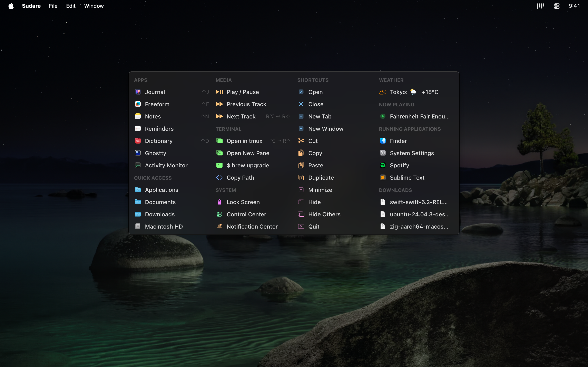Play or pause the current media
The height and width of the screenshot is (367, 588).
click(243, 92)
